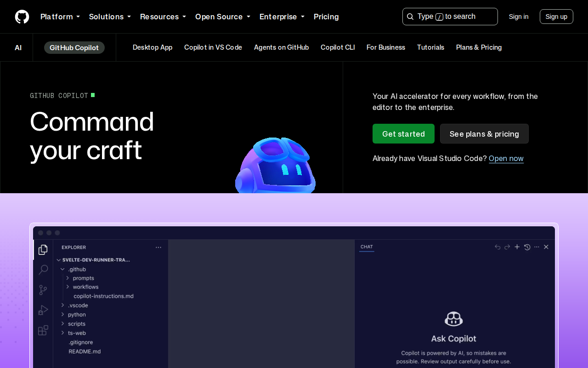Go to GitHub home via Octocat logo

click(22, 17)
